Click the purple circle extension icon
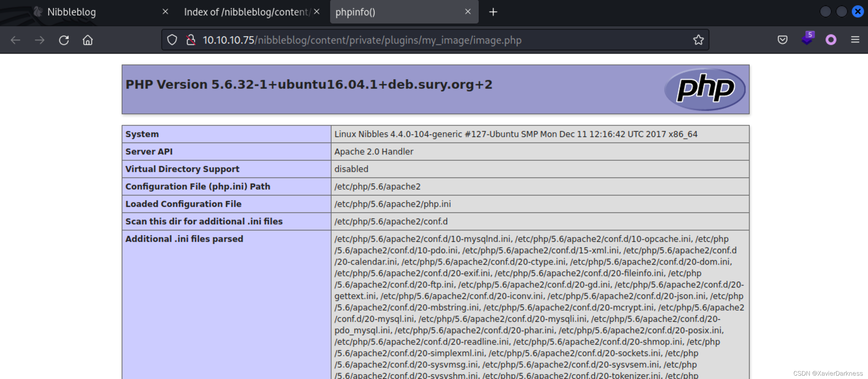This screenshot has width=868, height=379. [831, 40]
